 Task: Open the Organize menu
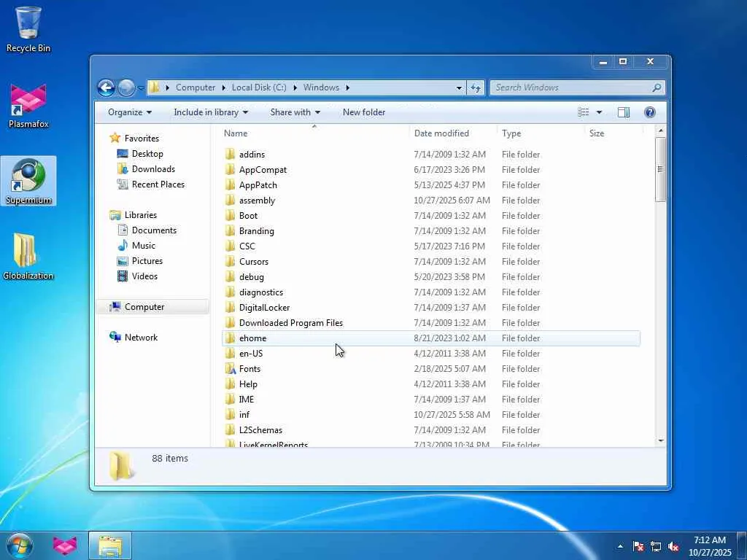130,112
